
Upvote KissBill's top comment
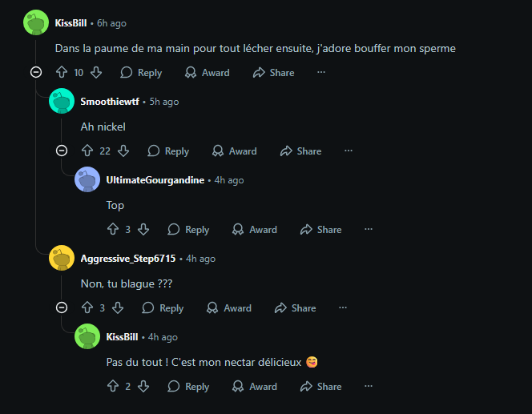[61, 73]
